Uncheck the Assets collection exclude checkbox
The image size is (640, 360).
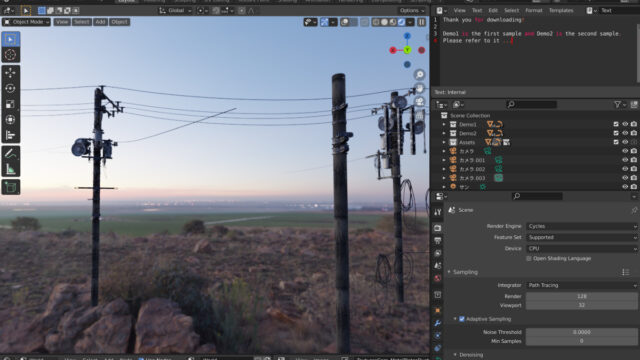(x=616, y=142)
